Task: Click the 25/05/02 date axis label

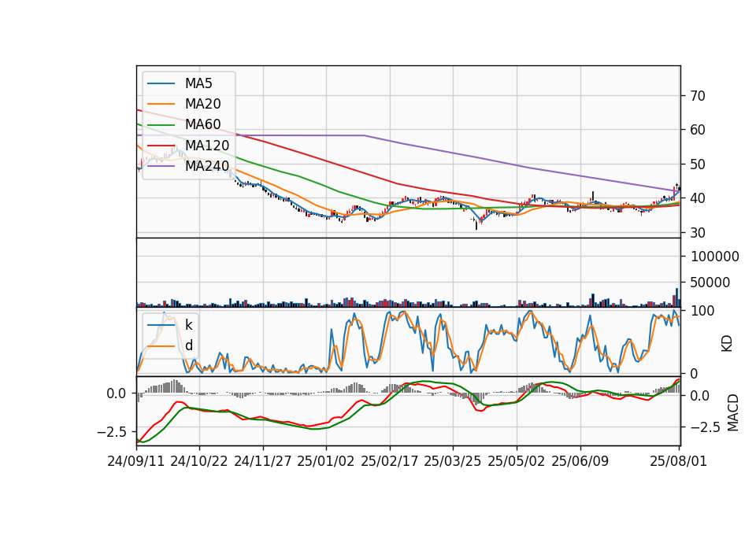Action: pyautogui.click(x=517, y=461)
